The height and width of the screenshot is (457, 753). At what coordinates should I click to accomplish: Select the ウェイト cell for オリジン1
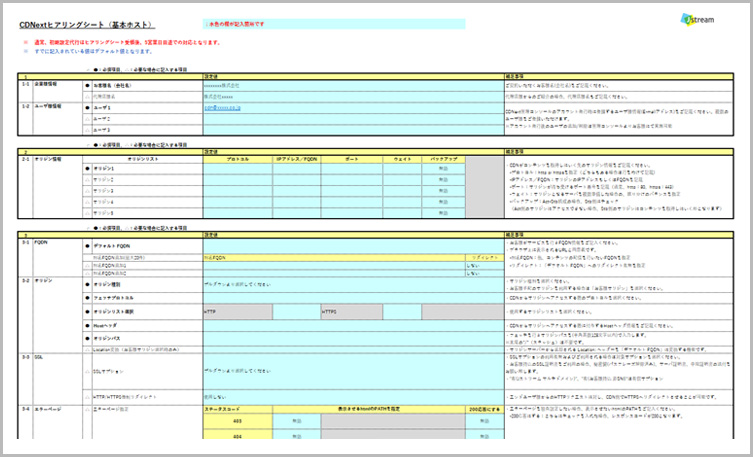[402, 169]
